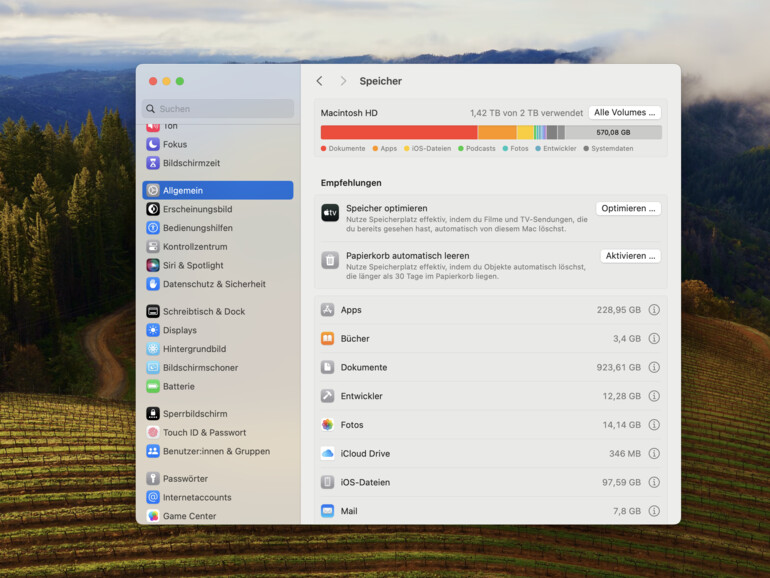Screen dimensions: 770x578
Task: Open Passwörter settings
Action: pos(218,478)
